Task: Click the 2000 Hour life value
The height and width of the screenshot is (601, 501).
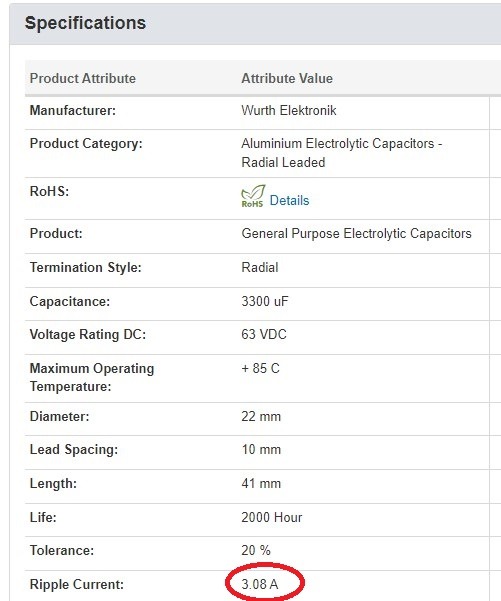Action: 272,517
